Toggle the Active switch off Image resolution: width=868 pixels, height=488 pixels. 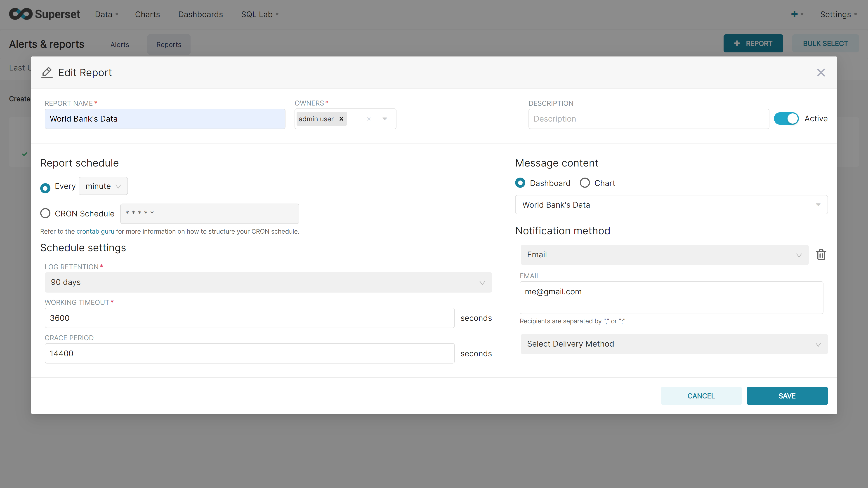click(786, 119)
